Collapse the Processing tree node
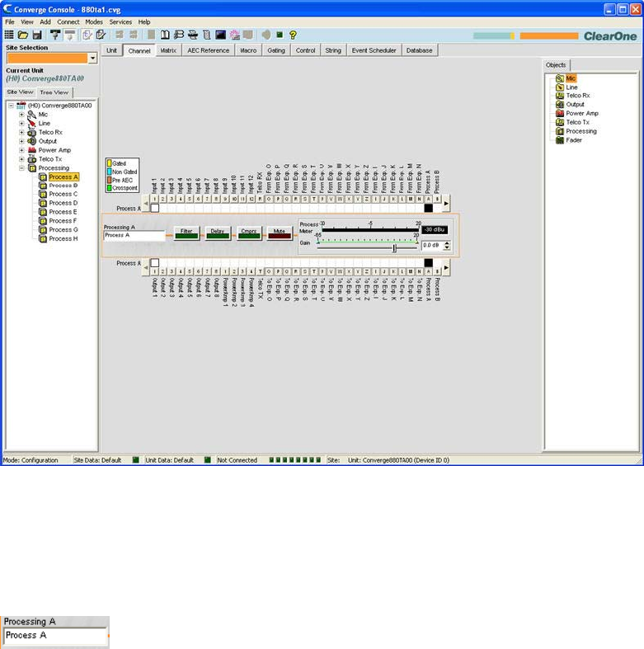The image size is (644, 649). coord(21,168)
